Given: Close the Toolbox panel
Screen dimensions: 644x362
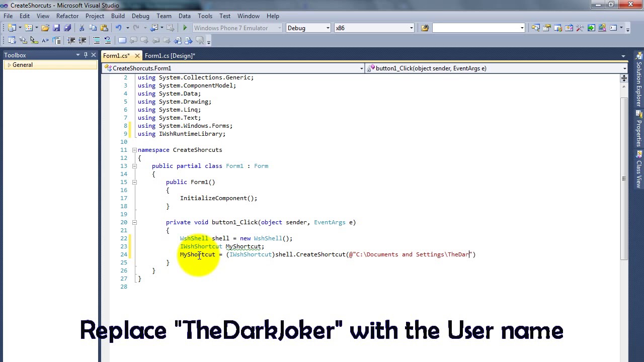Looking at the screenshot, I should coord(94,55).
